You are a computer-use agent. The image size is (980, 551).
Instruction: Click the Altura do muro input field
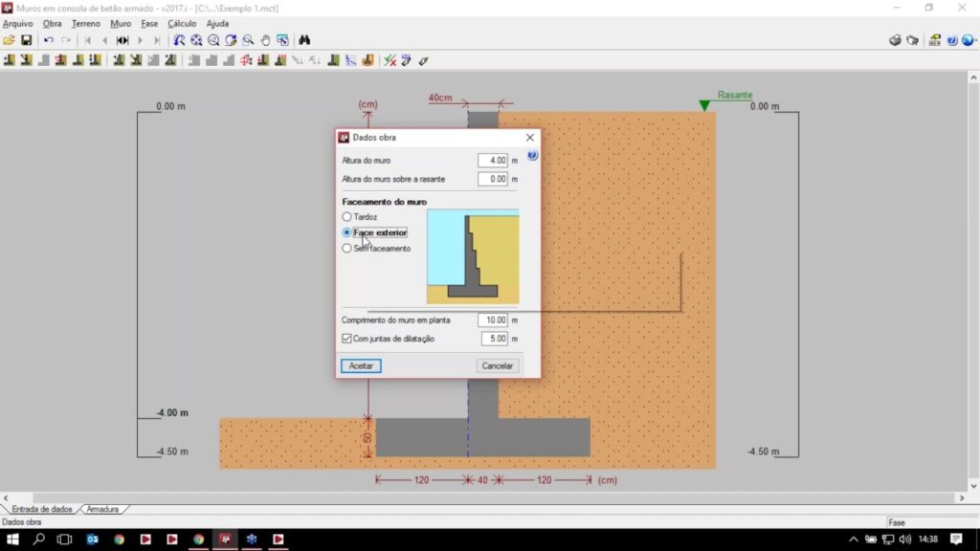[492, 161]
